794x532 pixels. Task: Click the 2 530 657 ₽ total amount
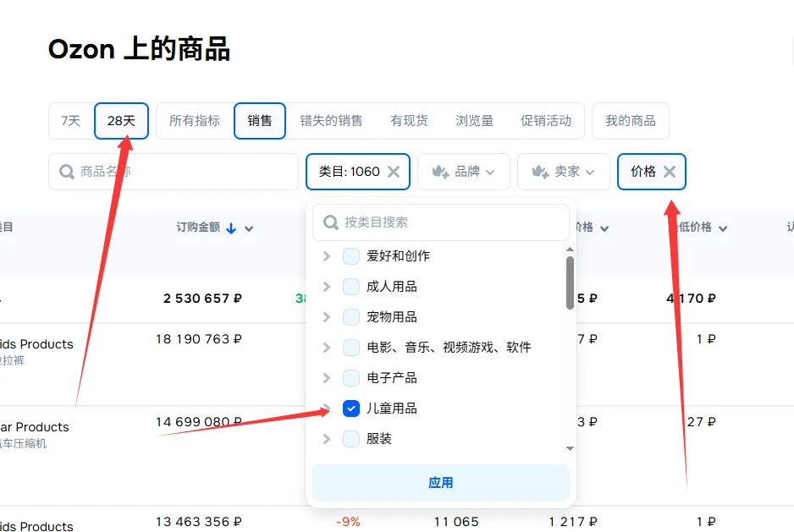[202, 299]
